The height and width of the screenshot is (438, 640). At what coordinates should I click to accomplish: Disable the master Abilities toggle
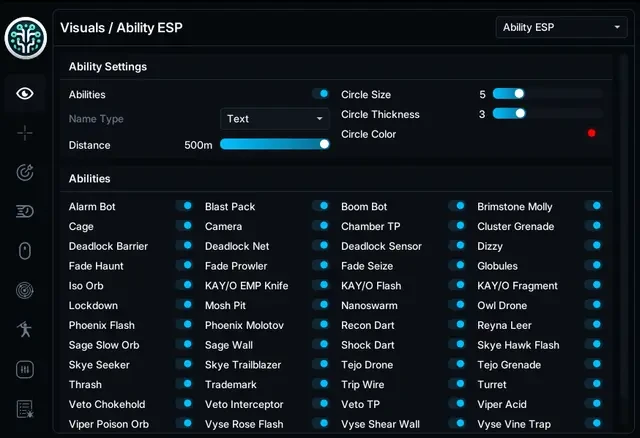tap(321, 94)
